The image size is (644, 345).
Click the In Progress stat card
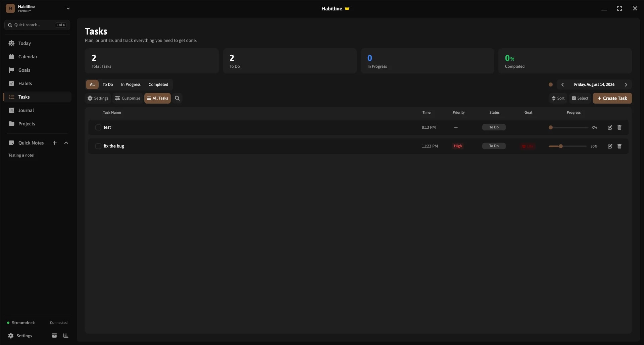pos(428,61)
